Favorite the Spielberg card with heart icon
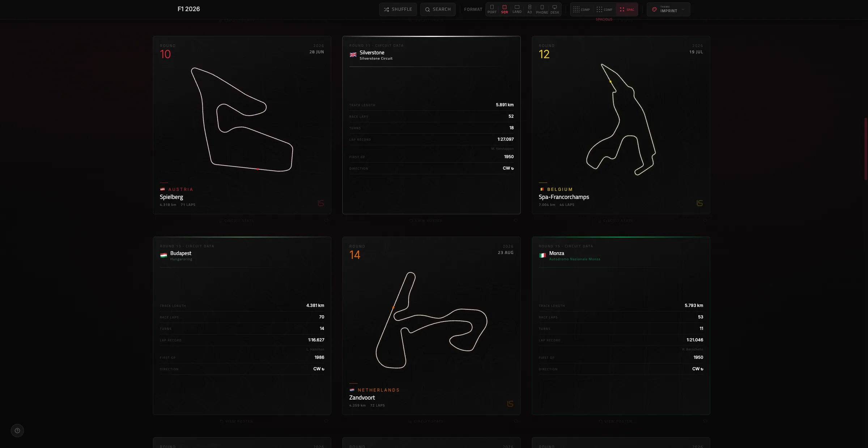 (326, 221)
